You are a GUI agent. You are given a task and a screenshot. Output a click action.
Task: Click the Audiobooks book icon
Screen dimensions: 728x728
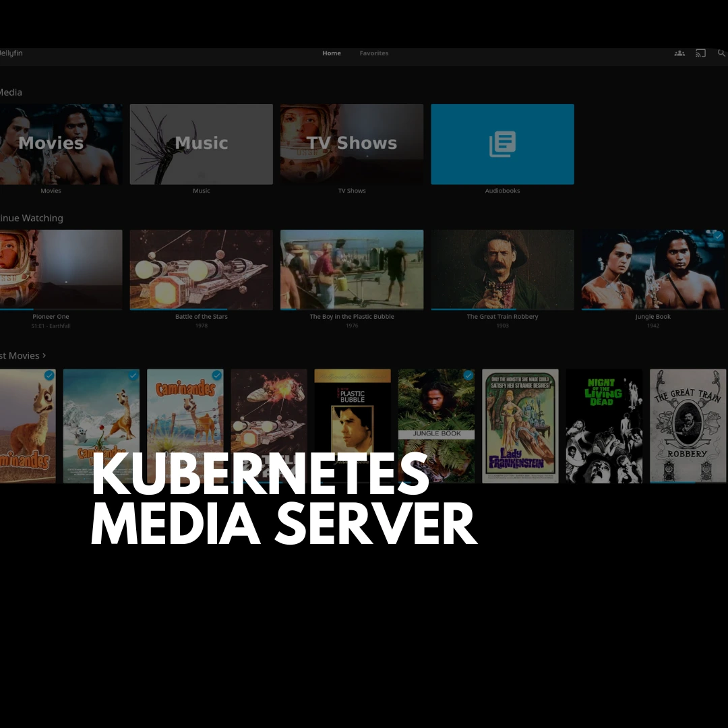502,144
